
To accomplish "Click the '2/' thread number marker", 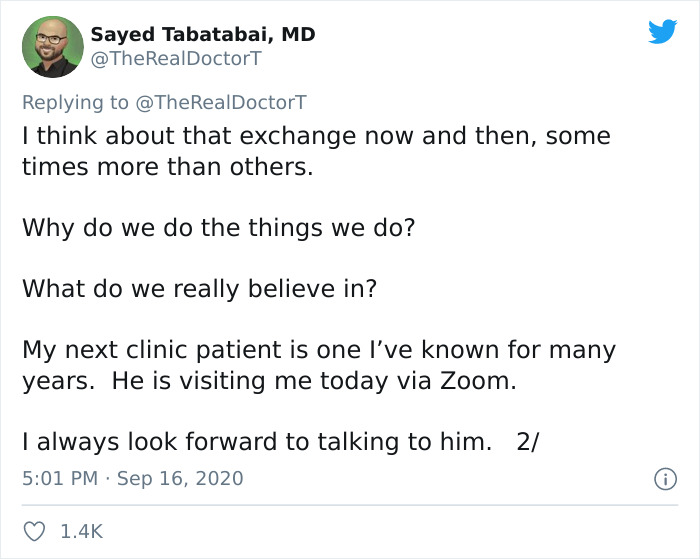I will (528, 443).
